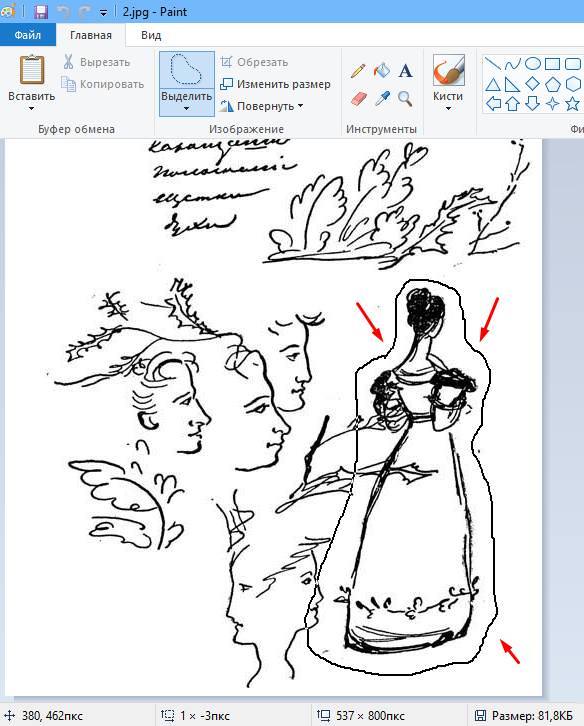The width and height of the screenshot is (584, 726).
Task: Select the Pentagon shape
Action: tap(553, 84)
